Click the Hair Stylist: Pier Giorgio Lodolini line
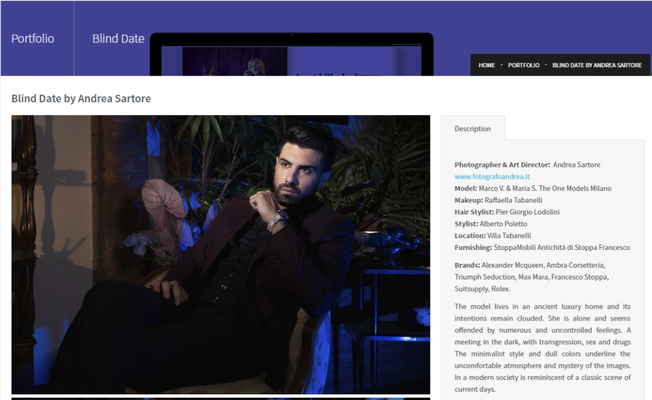Screen dimensions: 652x400 (x=507, y=212)
